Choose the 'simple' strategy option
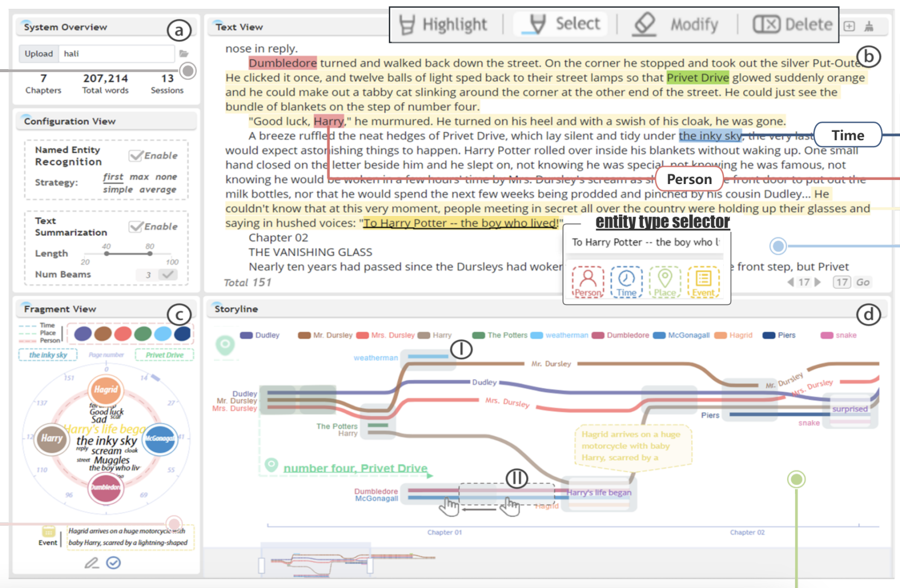 click(x=118, y=190)
